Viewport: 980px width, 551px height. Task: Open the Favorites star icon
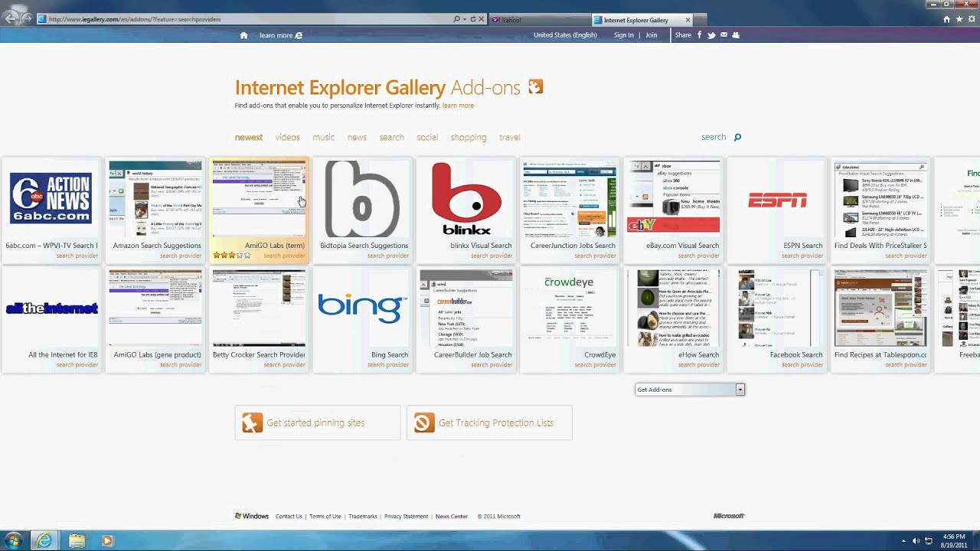coord(959,19)
